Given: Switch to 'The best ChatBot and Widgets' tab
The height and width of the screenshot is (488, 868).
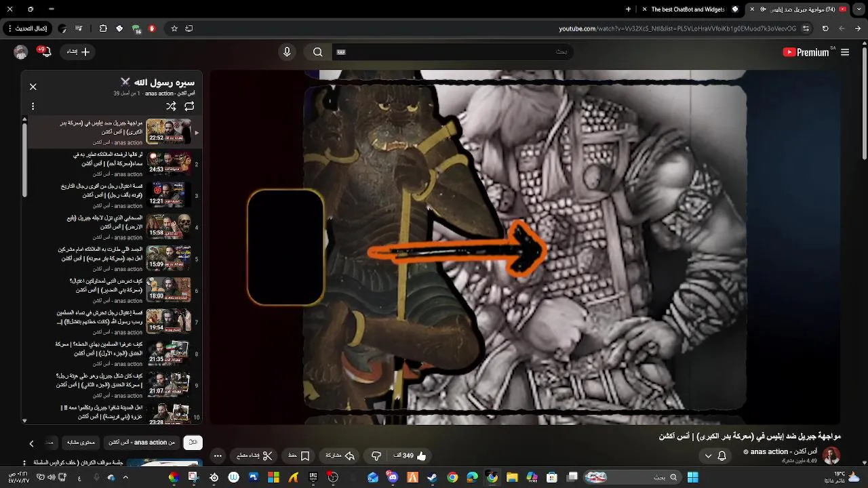Looking at the screenshot, I should (x=688, y=9).
